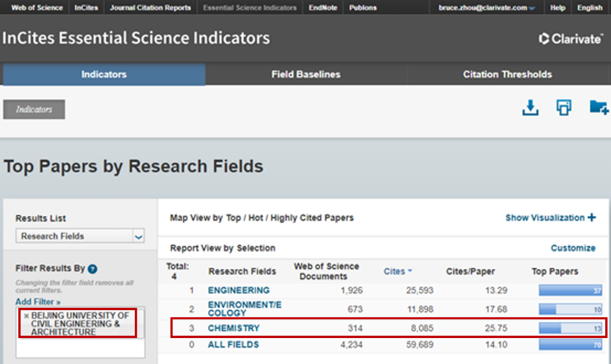This screenshot has height=364, width=611.
Task: Click the download icon
Action: 530,108
